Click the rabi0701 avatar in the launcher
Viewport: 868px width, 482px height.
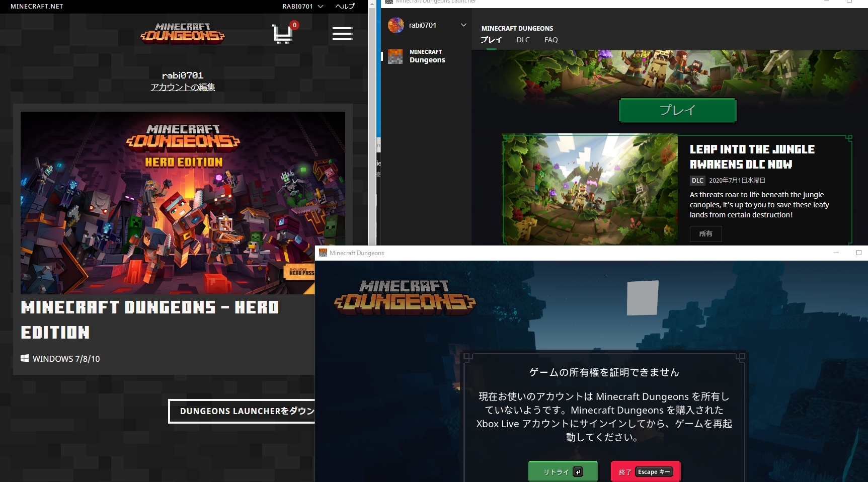[396, 25]
